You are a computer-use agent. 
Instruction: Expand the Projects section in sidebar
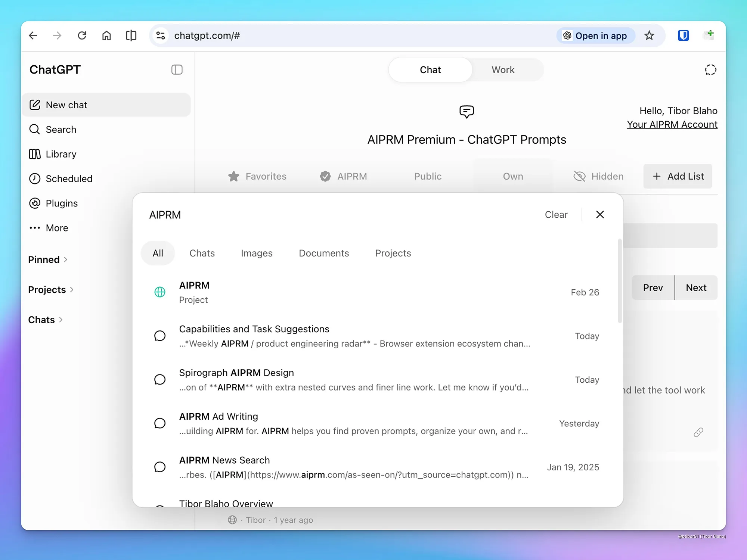[x=51, y=290]
